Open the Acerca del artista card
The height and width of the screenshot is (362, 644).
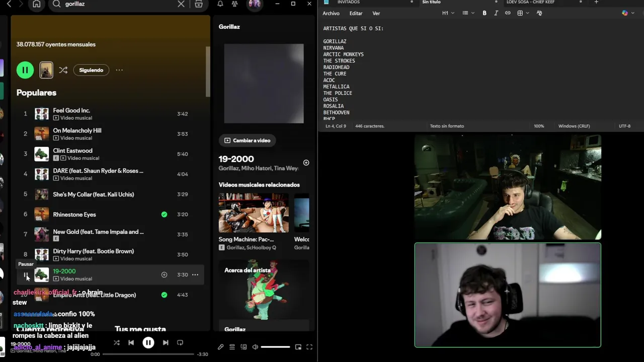[264, 295]
